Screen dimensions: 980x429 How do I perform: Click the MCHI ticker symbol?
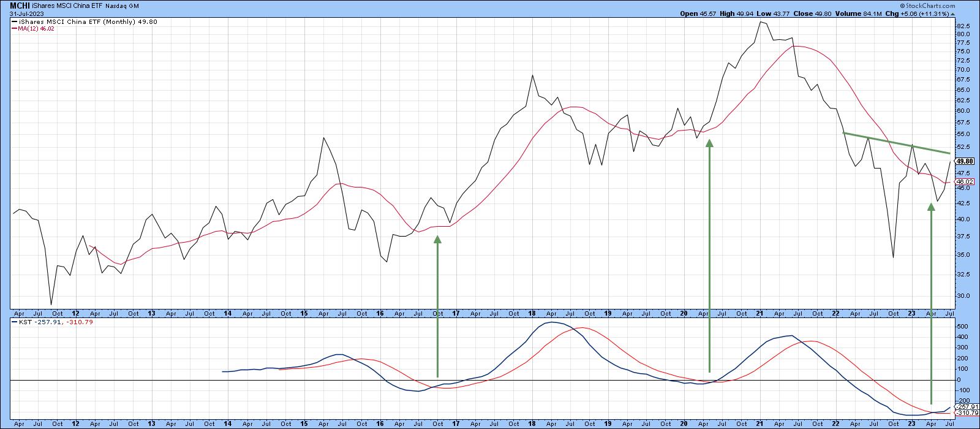point(19,6)
